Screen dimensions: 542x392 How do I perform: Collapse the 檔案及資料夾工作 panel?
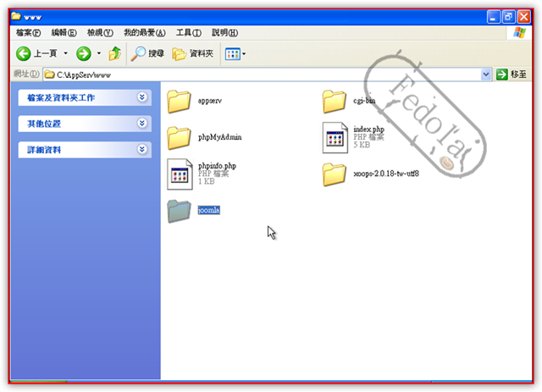point(141,97)
